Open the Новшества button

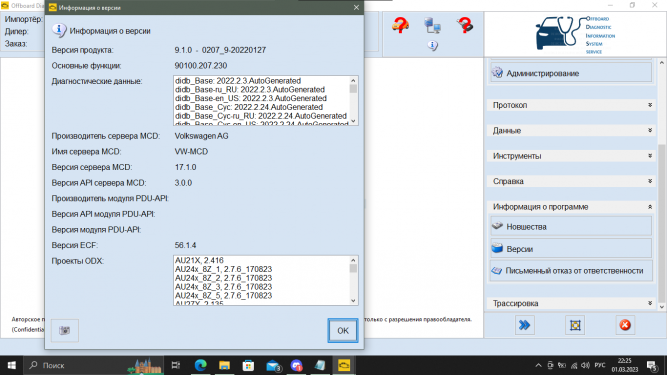[571, 227]
